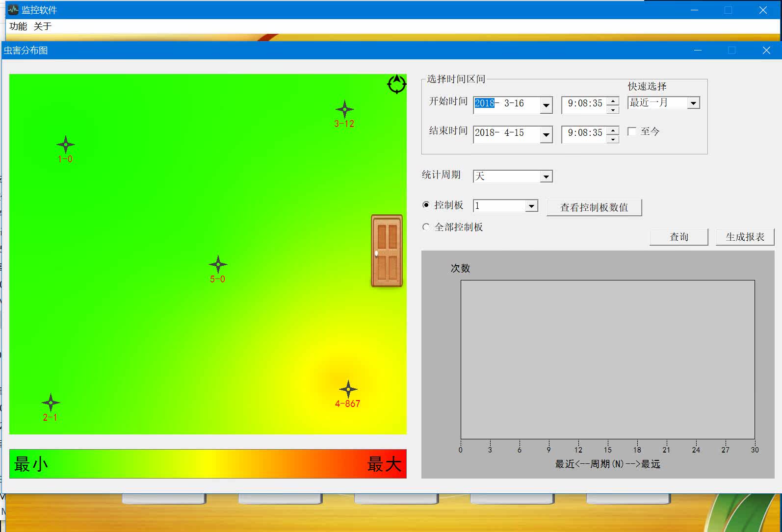
Task: Expand the 快速选择 dropdown showing 最近一月
Action: [693, 103]
